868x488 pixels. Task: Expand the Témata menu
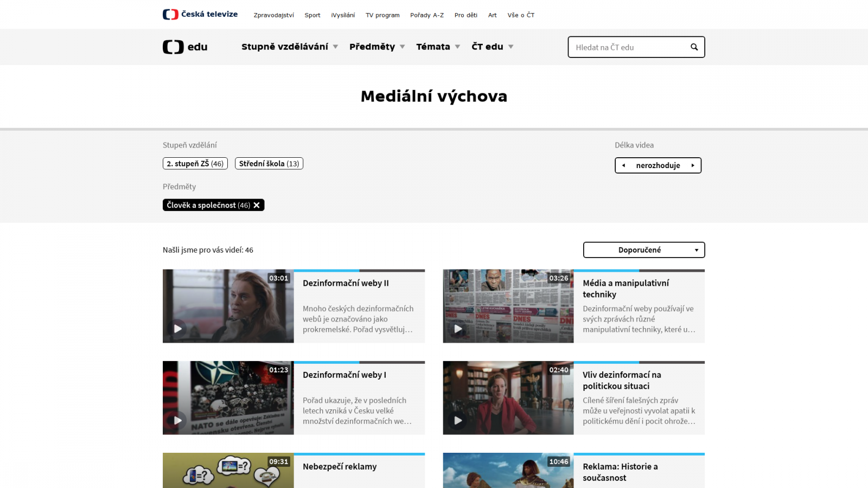pyautogui.click(x=438, y=47)
